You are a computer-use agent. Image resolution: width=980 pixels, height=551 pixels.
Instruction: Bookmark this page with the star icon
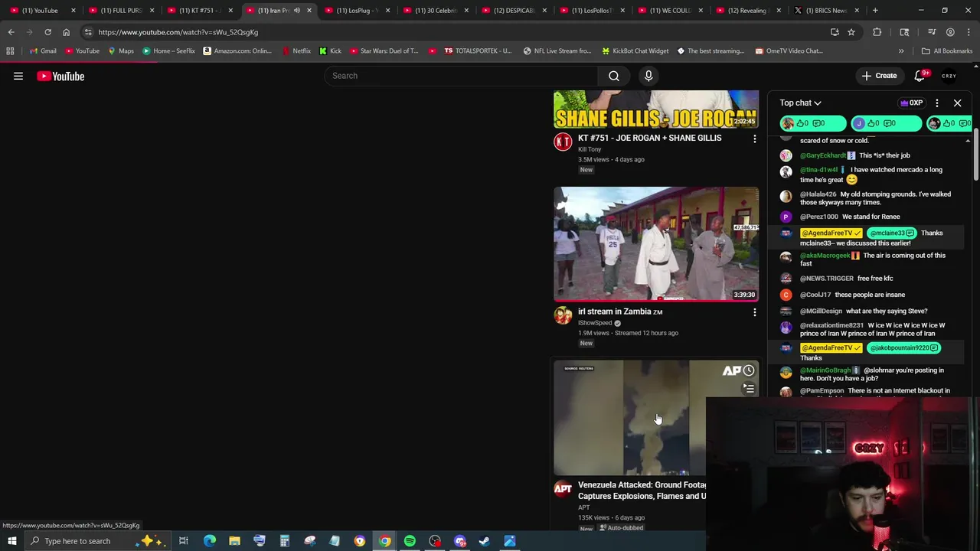pyautogui.click(x=851, y=32)
